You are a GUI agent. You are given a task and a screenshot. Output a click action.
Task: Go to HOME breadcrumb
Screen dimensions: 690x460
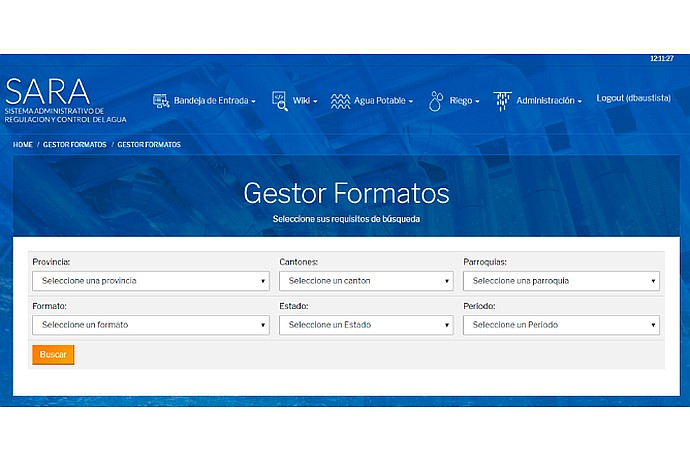(23, 144)
